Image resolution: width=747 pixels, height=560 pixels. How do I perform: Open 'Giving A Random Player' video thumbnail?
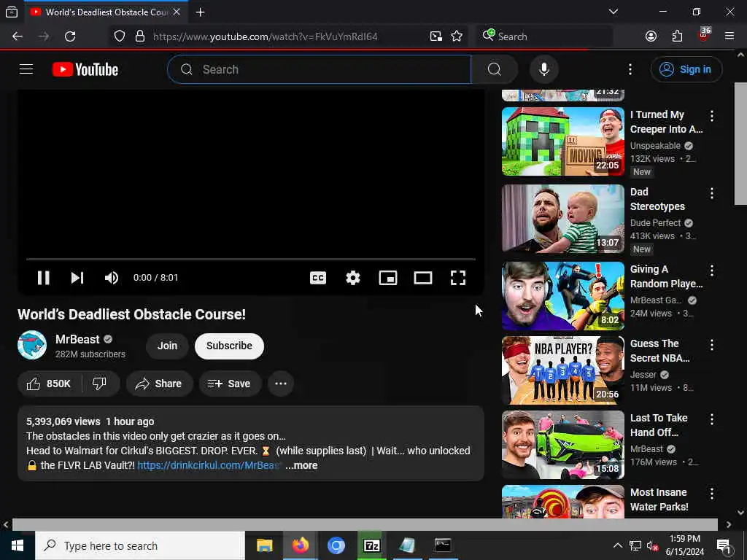563,296
